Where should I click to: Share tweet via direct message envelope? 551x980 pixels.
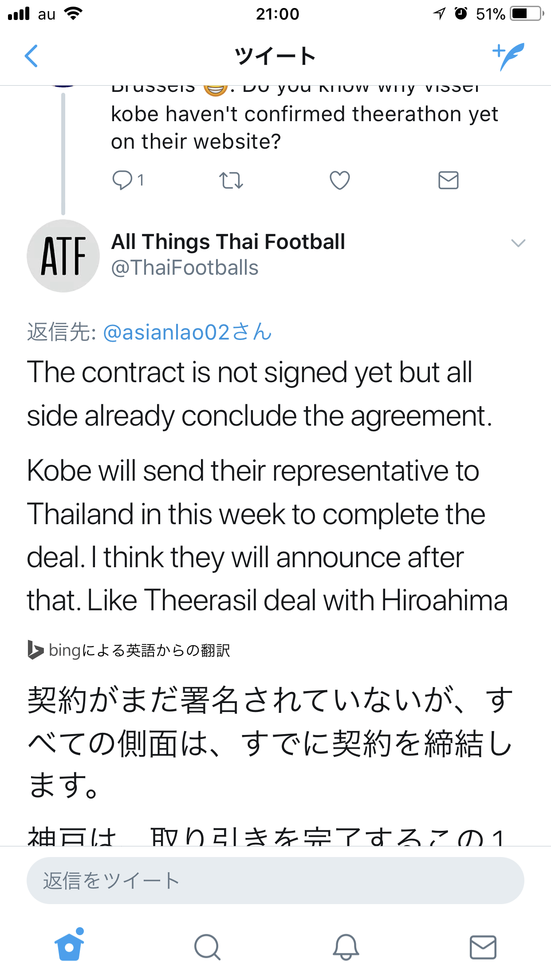tap(448, 180)
